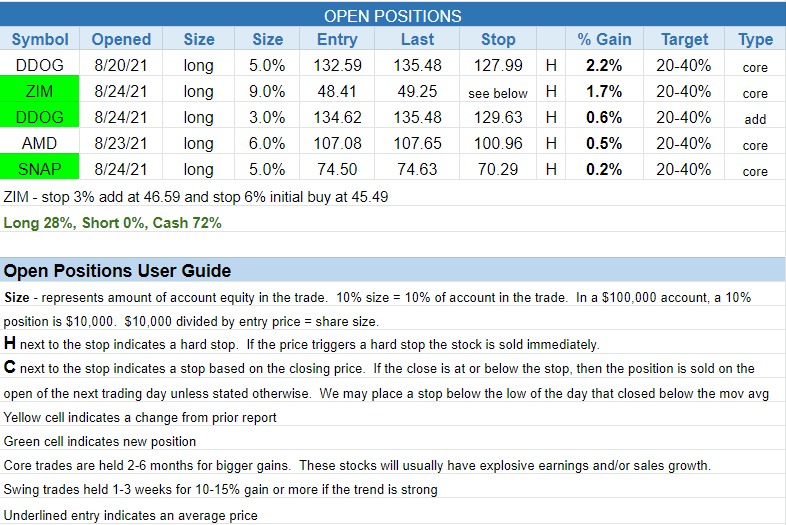
Task: Click the 'Underlined entry indicates' line
Action: 130,515
